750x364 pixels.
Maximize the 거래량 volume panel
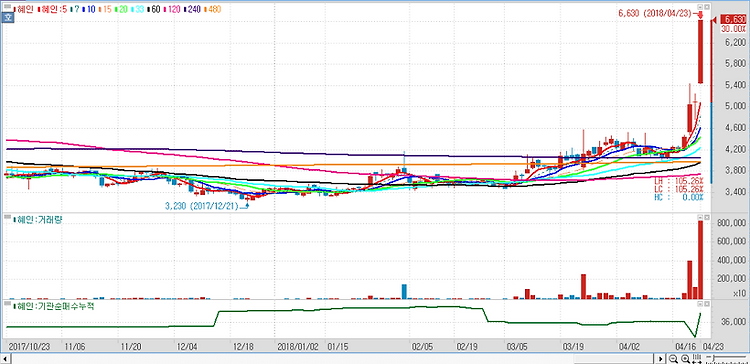point(706,217)
